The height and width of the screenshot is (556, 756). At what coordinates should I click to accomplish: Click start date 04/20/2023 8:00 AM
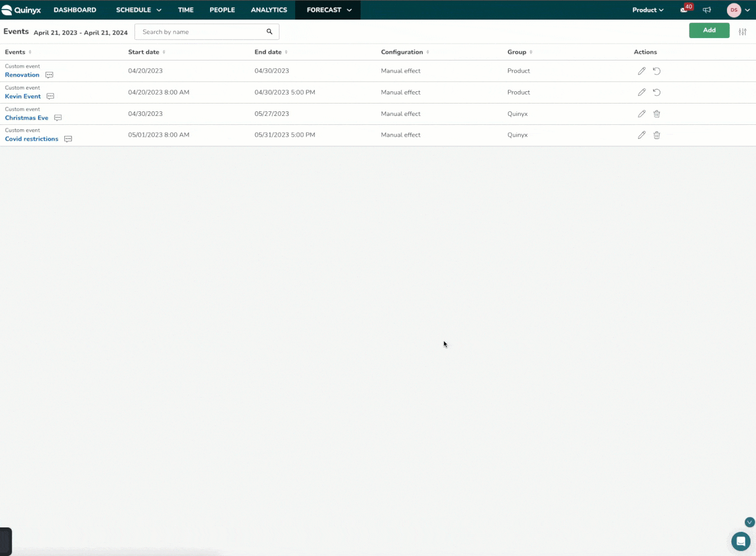158,92
